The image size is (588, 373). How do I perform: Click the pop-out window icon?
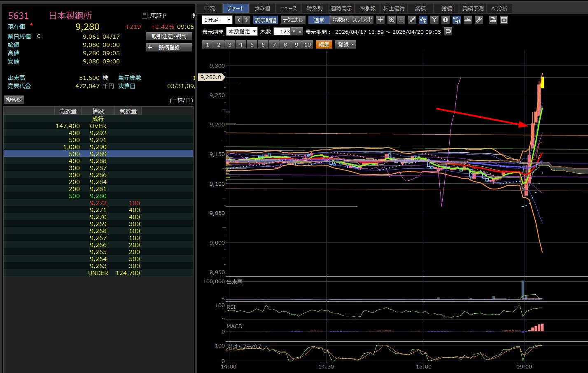(504, 20)
